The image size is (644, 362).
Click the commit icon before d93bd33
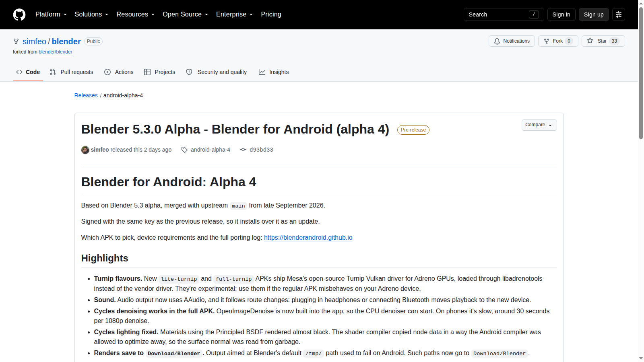[x=243, y=150]
